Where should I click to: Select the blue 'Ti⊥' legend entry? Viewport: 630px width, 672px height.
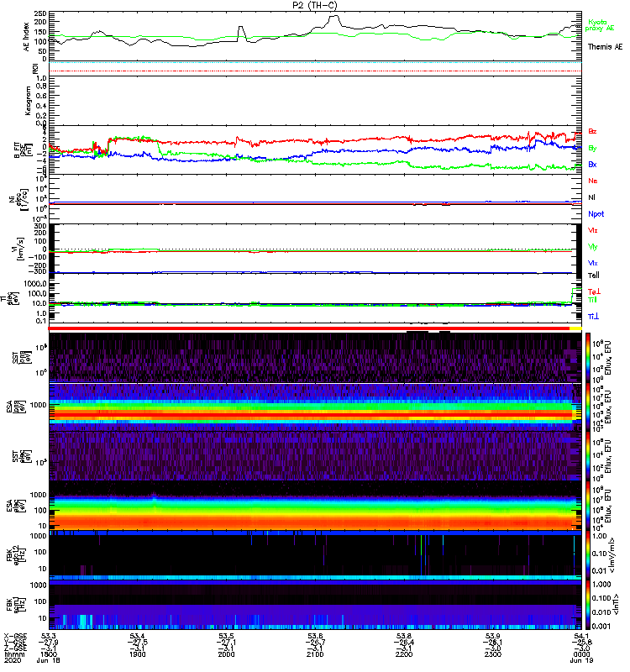[x=593, y=317]
